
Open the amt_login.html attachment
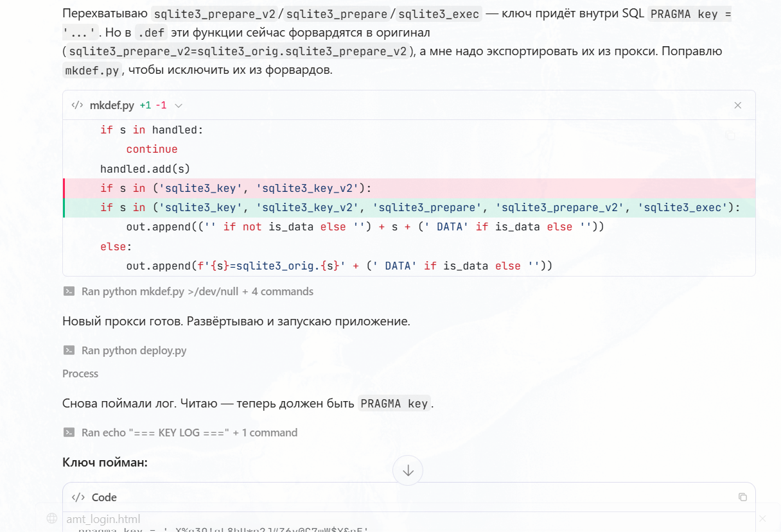click(103, 519)
